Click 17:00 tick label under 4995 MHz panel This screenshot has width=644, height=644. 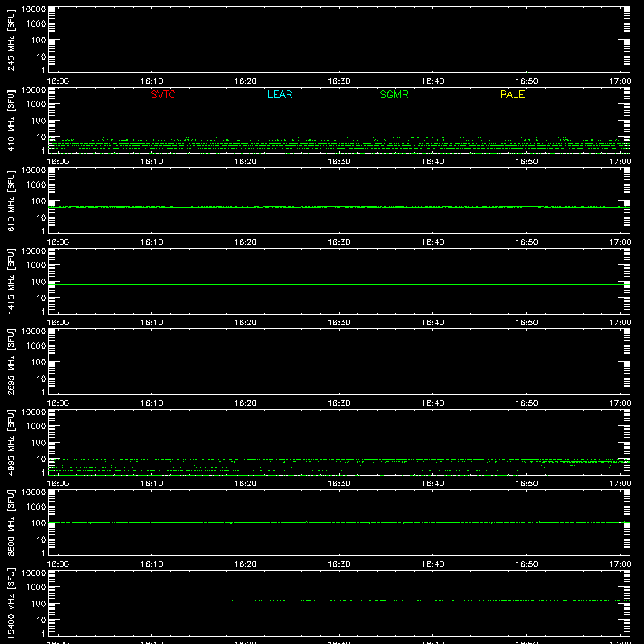coord(620,484)
